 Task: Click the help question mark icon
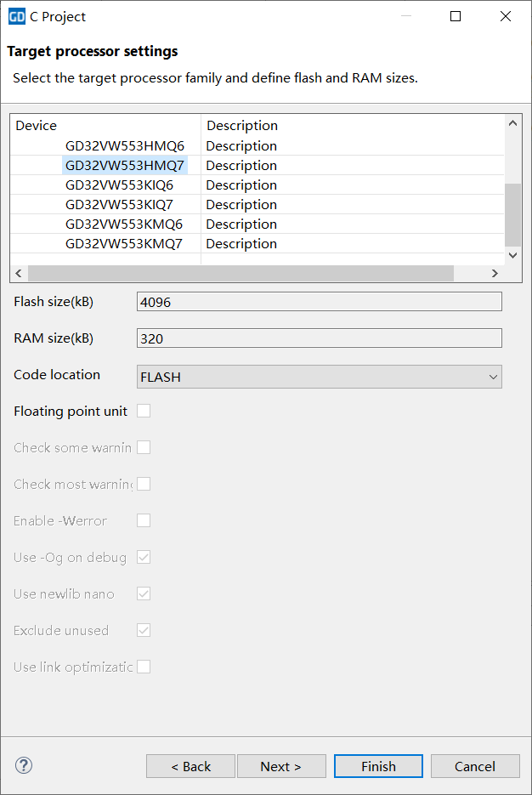click(24, 765)
